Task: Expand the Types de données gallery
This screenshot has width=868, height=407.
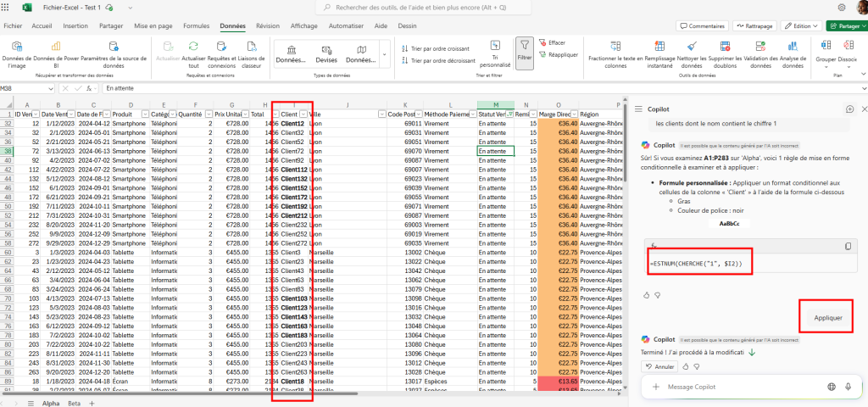Action: coord(385,54)
